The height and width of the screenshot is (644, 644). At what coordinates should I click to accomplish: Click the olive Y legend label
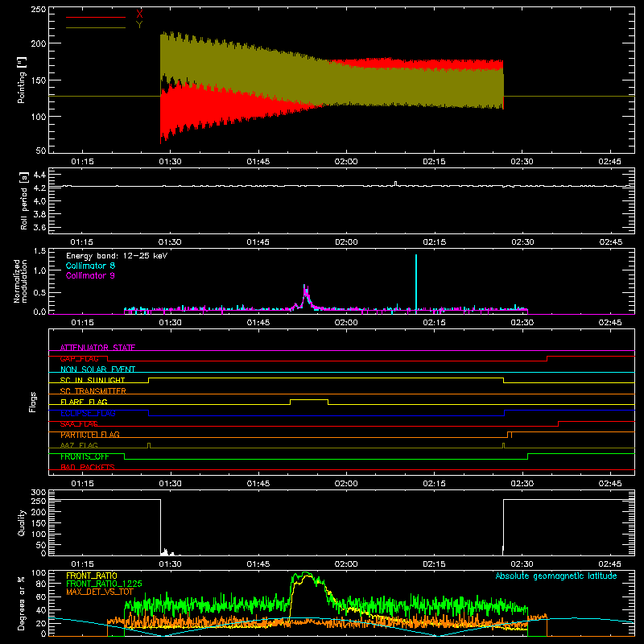(139, 25)
